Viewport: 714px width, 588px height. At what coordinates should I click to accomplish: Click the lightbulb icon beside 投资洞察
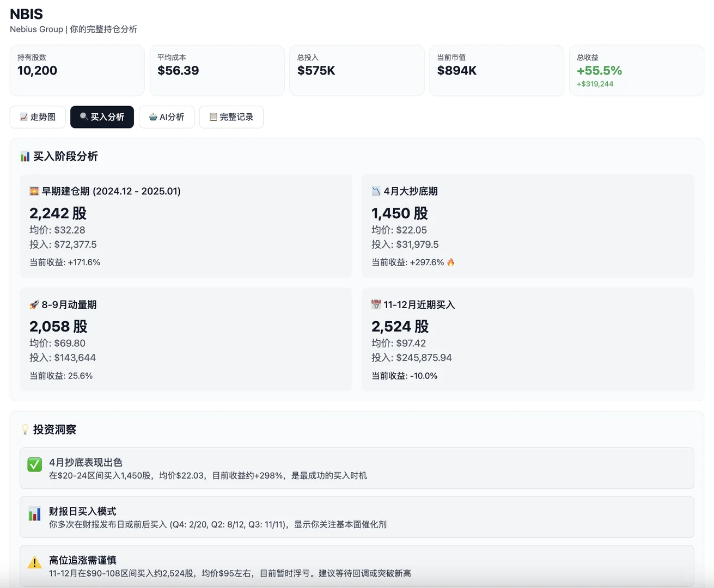(25, 430)
